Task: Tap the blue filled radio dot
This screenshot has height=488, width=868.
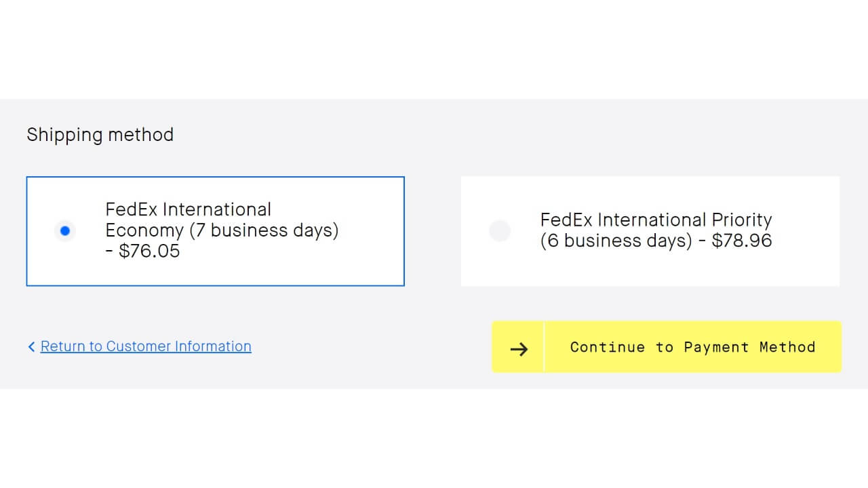Action: point(65,231)
